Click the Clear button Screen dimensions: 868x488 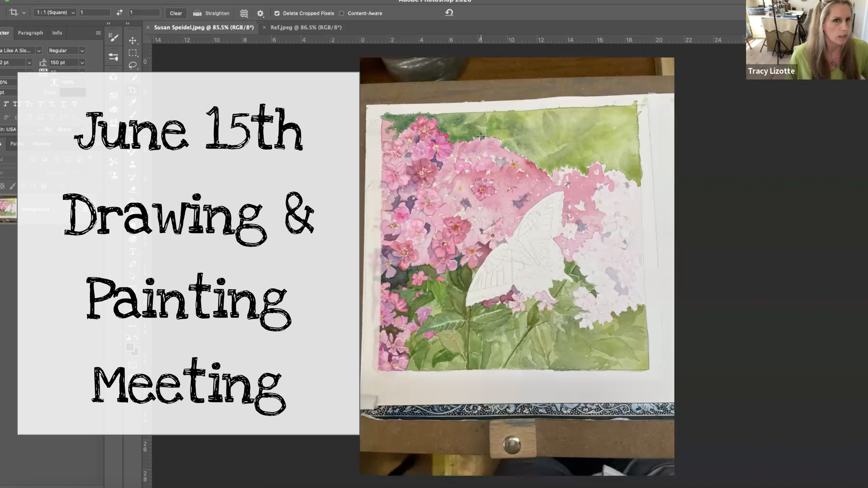176,13
